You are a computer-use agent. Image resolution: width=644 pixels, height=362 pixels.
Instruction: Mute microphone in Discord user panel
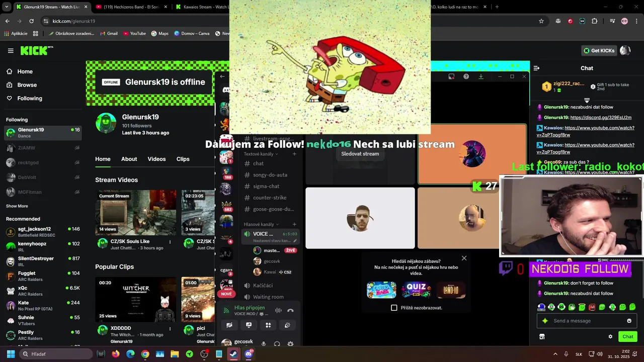pyautogui.click(x=263, y=344)
